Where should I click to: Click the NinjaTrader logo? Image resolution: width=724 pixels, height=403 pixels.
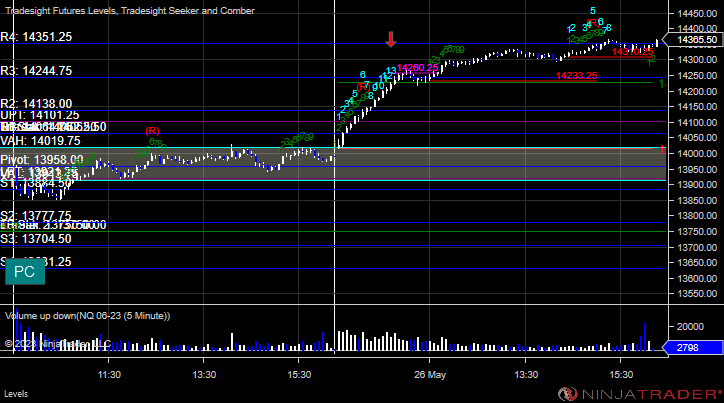pyautogui.click(x=640, y=394)
